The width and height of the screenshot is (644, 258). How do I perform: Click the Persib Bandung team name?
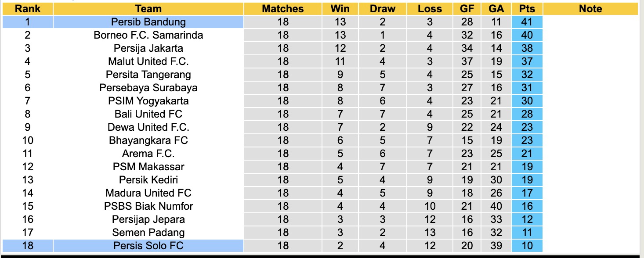tap(148, 22)
